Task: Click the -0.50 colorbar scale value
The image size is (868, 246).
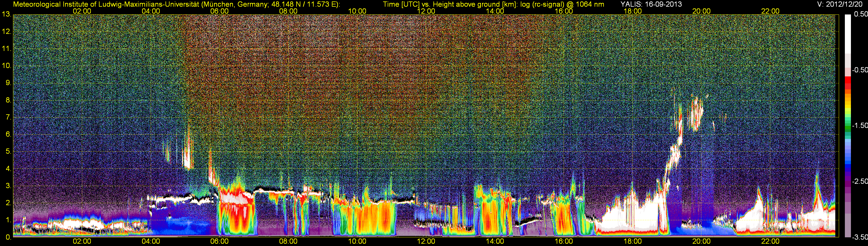Action: tap(860, 70)
